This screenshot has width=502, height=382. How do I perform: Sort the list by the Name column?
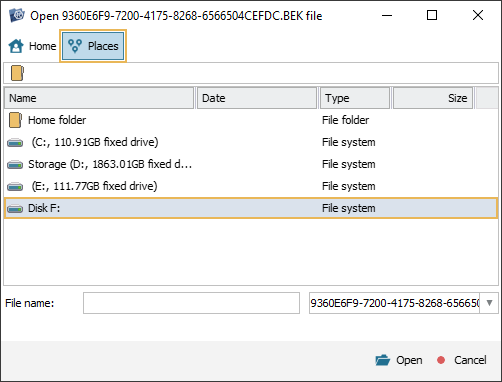(x=99, y=98)
